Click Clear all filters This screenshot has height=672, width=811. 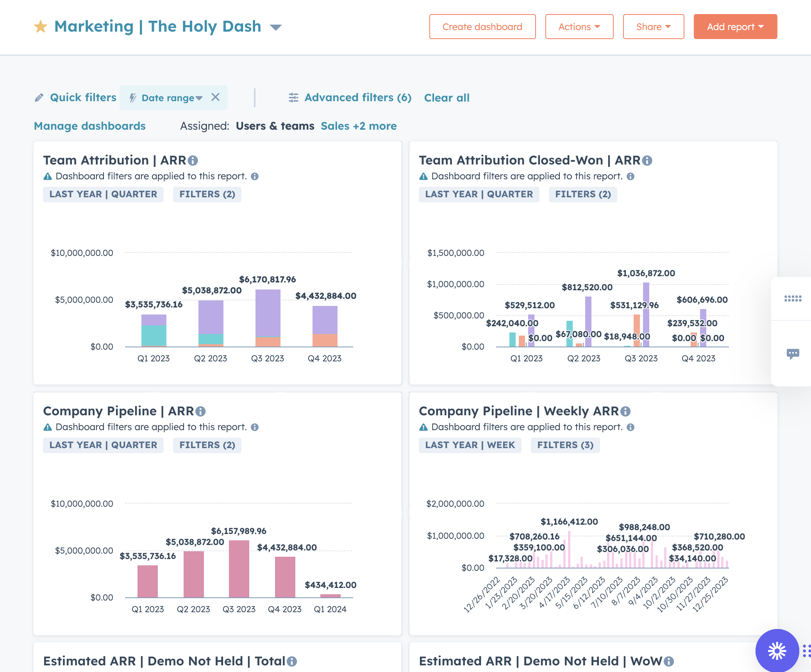tap(447, 98)
